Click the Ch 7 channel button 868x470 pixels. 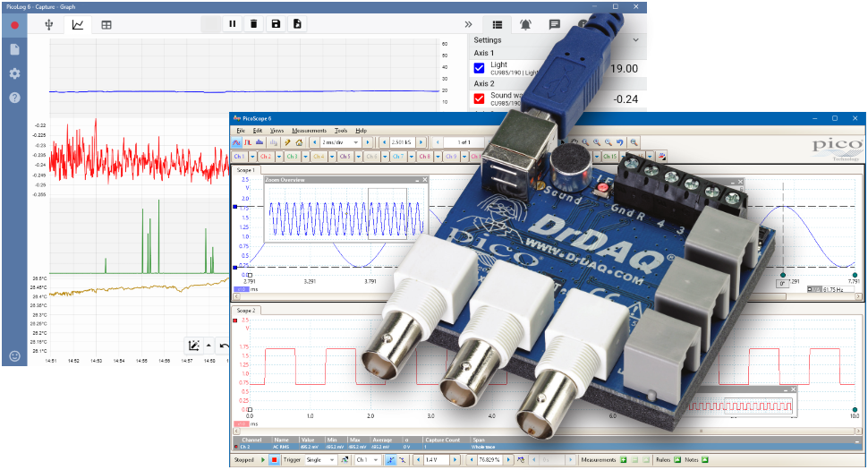click(398, 157)
